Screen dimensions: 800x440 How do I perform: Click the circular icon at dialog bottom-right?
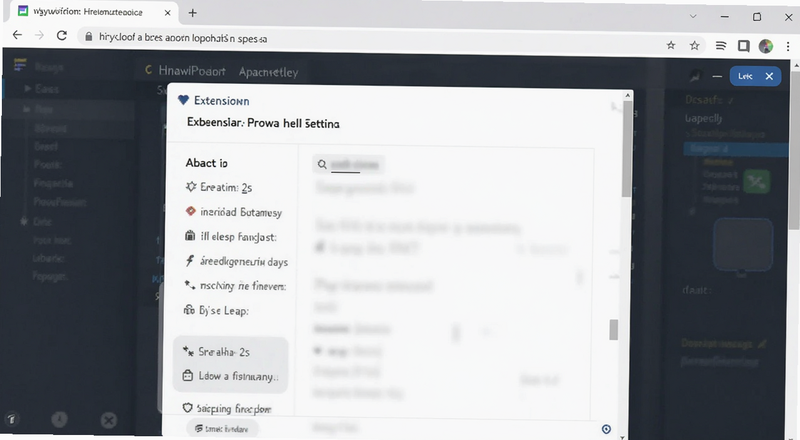[606, 429]
